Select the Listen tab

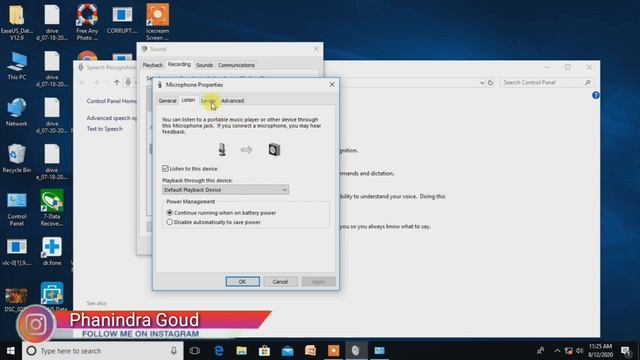click(188, 100)
